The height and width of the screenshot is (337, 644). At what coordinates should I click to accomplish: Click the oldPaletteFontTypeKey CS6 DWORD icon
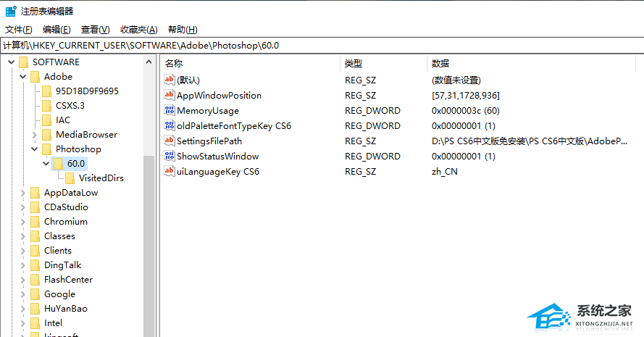[x=170, y=125]
